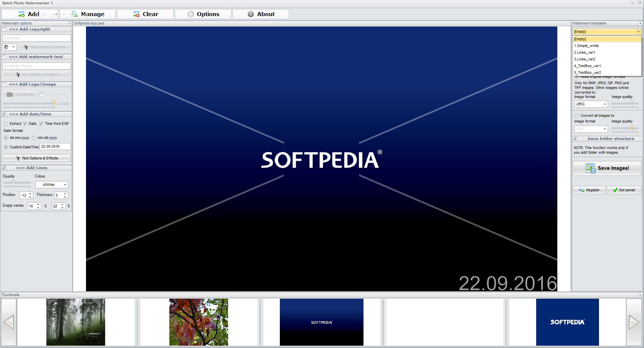Click the T icon under copyright text field

(26, 47)
